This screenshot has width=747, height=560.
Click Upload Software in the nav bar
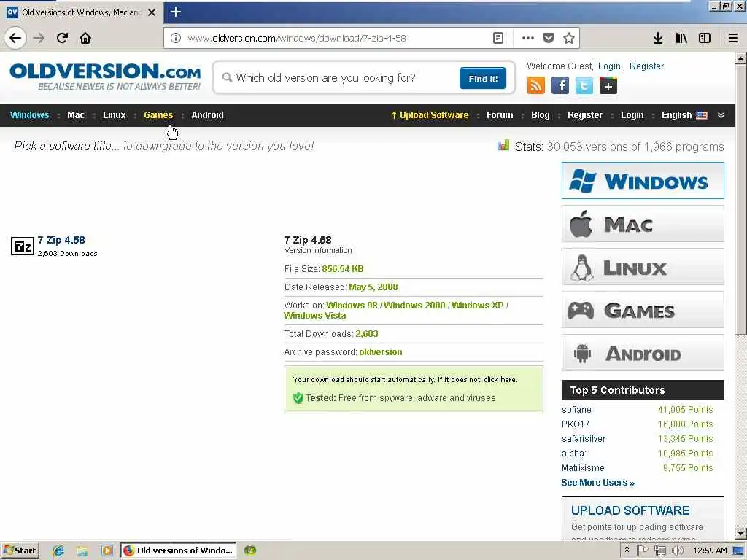tap(430, 115)
